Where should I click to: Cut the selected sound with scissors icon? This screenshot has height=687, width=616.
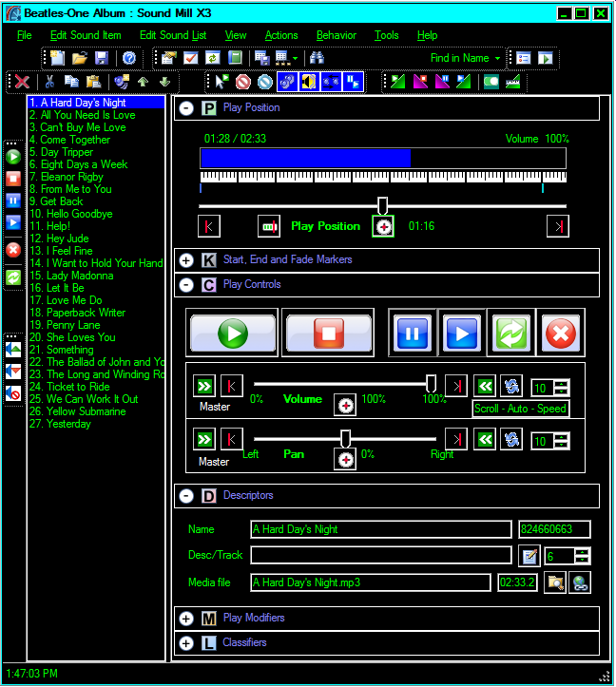click(x=49, y=82)
